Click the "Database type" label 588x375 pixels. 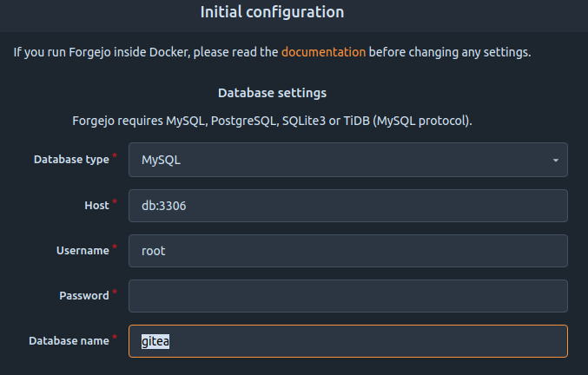[x=71, y=160]
